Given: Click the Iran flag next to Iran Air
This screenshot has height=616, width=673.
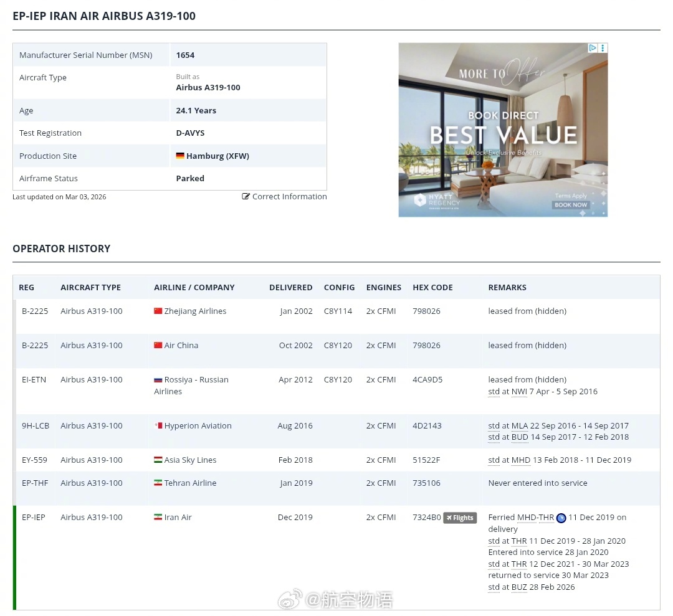Looking at the screenshot, I should click(158, 518).
